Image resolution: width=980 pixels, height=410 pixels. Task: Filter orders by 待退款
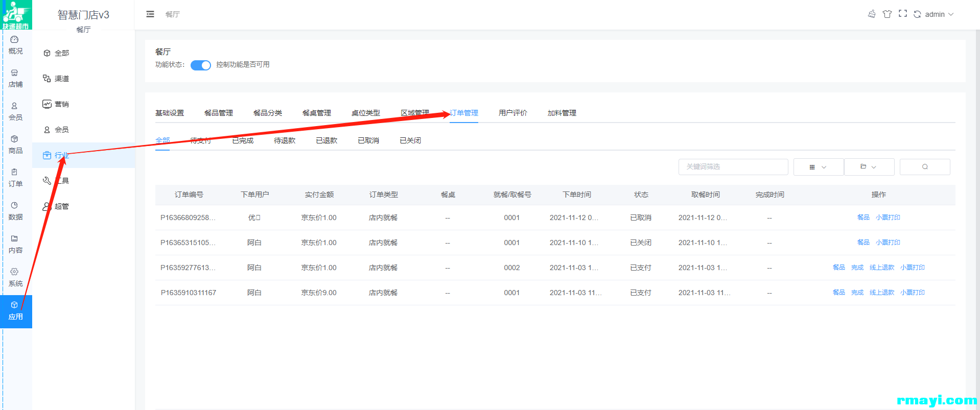(x=285, y=140)
